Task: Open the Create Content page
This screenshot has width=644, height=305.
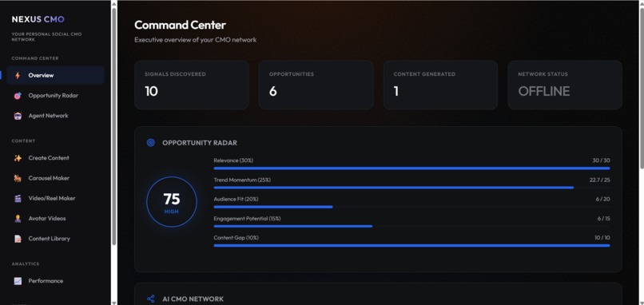Action: tap(55, 158)
